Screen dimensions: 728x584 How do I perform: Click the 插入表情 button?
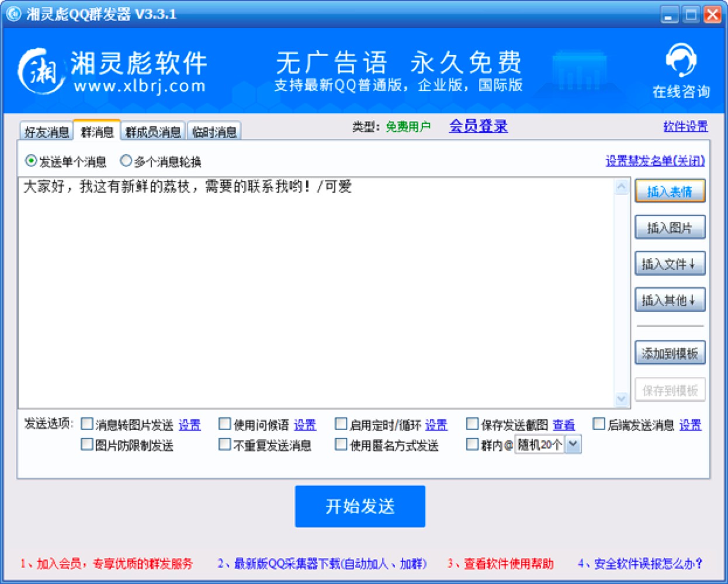(670, 191)
